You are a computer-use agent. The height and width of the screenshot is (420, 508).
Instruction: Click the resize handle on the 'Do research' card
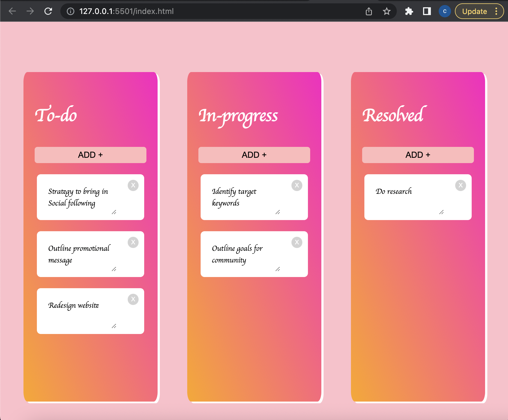click(441, 213)
